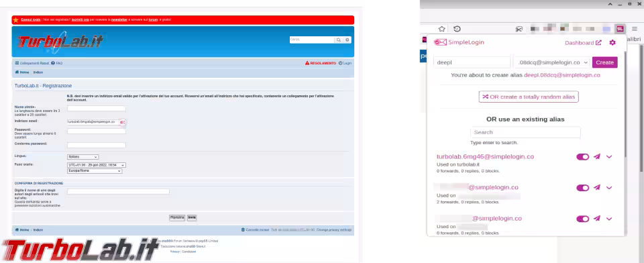Expand turbolab.6mg46 alias details chevron

pyautogui.click(x=609, y=156)
